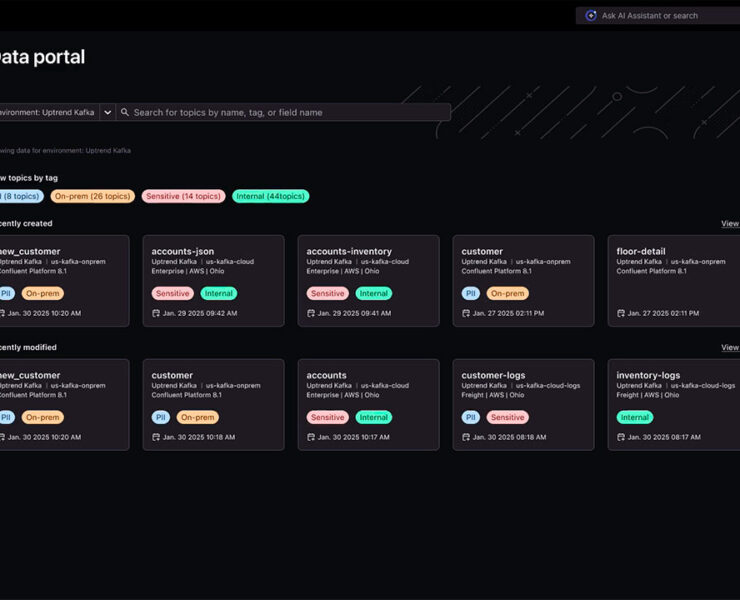
Task: Click On-prem tag on recently created new_customer
Action: [42, 293]
